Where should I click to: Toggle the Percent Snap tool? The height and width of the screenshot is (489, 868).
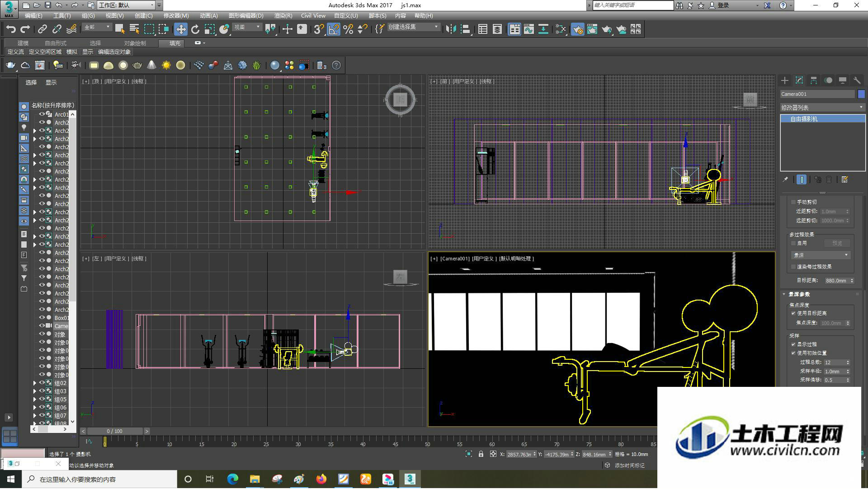(348, 29)
